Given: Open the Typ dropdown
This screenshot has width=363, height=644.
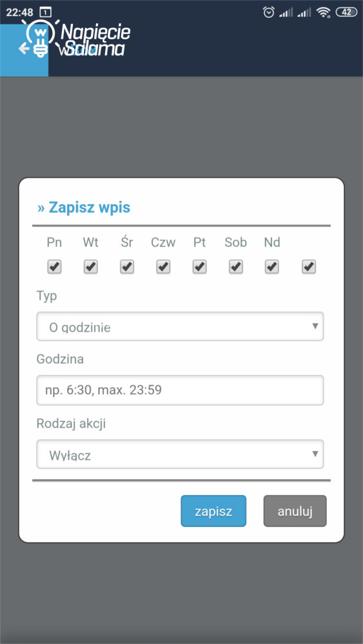Looking at the screenshot, I should 180,327.
